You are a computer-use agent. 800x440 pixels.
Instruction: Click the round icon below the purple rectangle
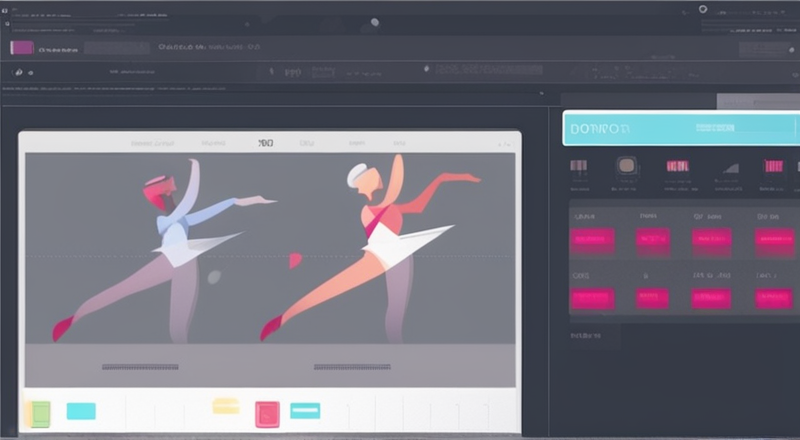(x=18, y=72)
